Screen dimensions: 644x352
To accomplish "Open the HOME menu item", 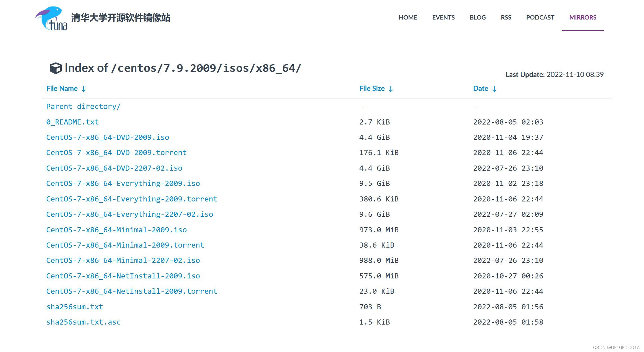I will pyautogui.click(x=408, y=17).
